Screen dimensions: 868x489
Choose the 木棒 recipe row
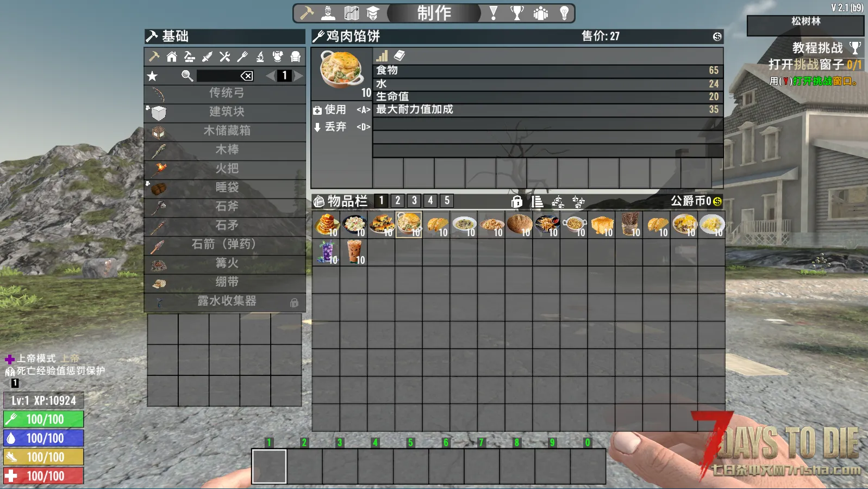coord(225,150)
